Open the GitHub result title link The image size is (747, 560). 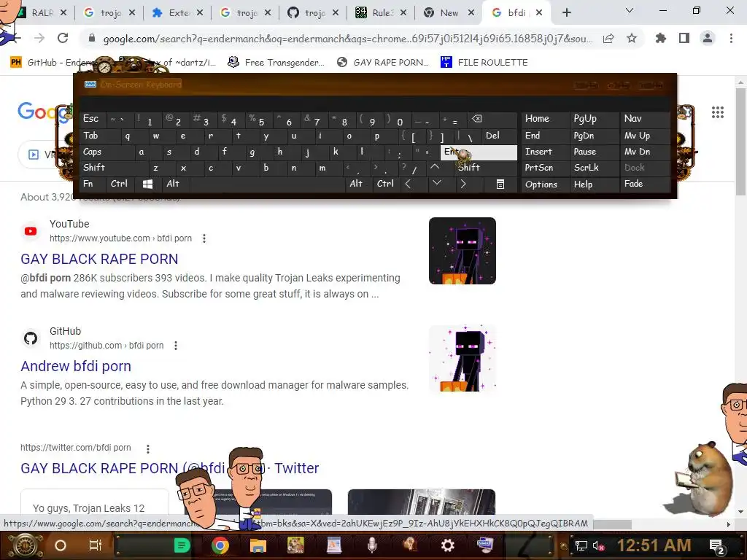tap(76, 366)
